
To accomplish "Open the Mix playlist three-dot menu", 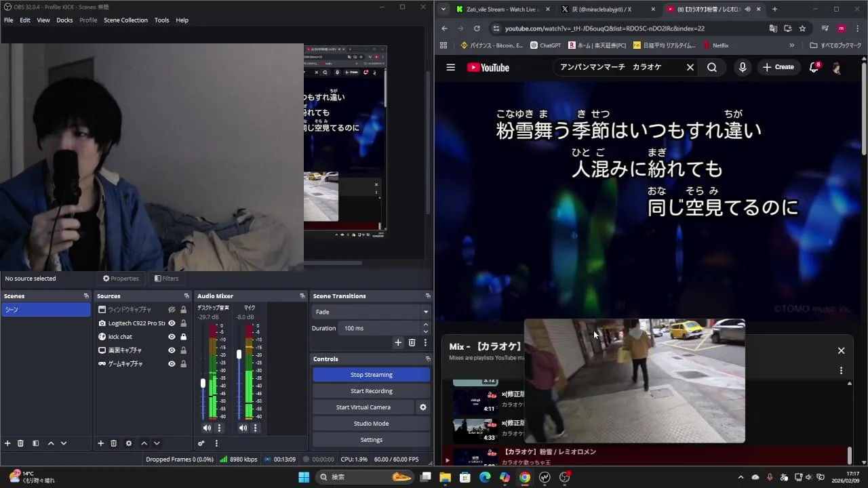I will (841, 371).
